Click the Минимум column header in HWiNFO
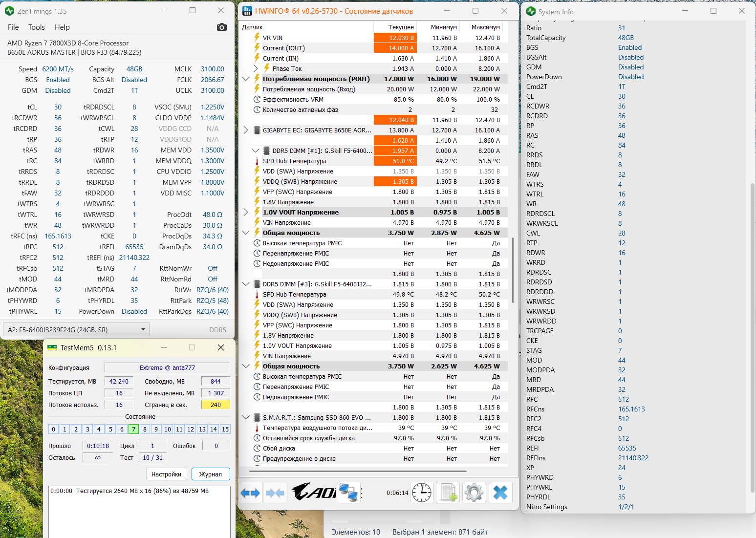 438,27
